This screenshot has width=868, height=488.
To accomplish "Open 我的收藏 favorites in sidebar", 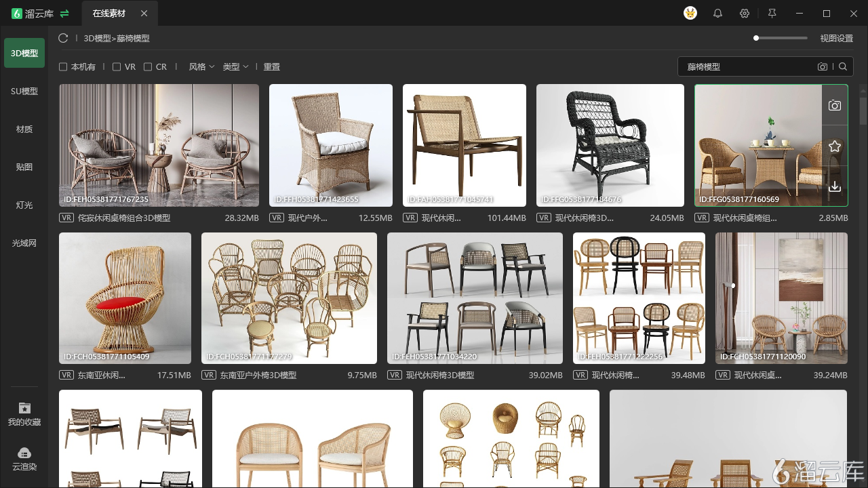I will coord(24,414).
